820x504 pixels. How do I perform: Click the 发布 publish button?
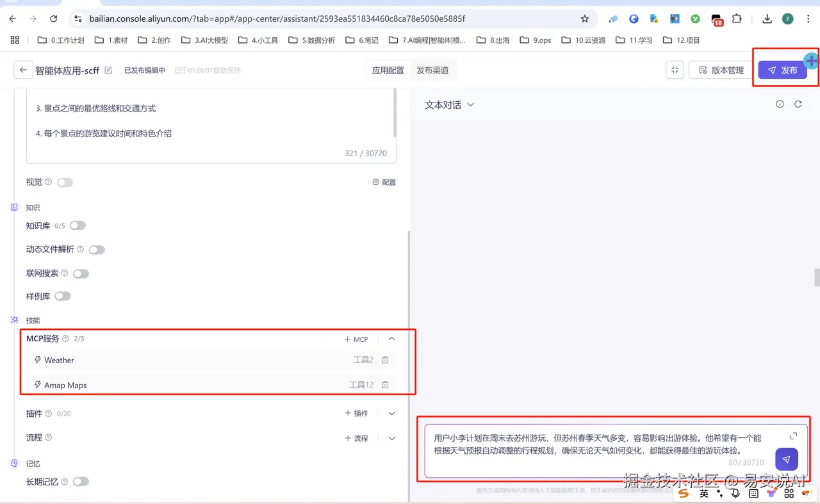coord(783,70)
